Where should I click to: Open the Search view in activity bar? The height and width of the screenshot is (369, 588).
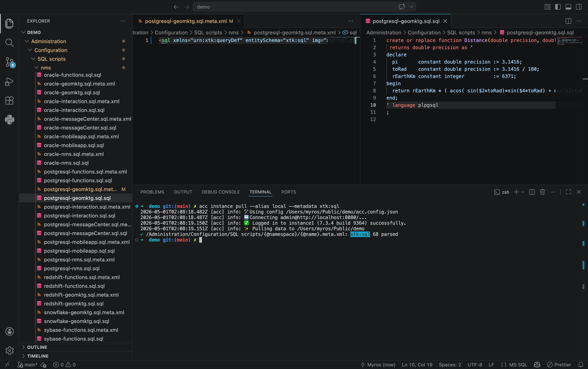(x=9, y=43)
